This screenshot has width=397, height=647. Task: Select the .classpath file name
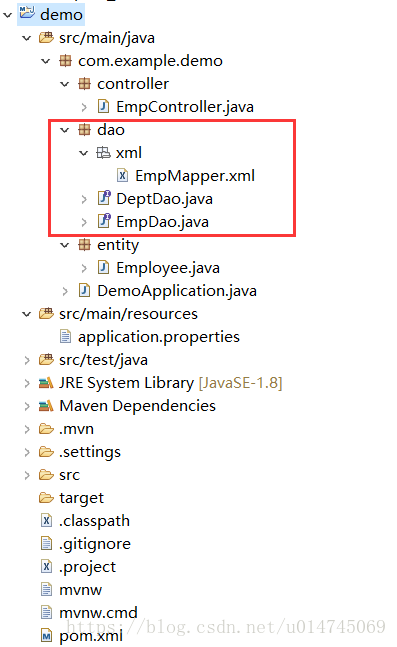pyautogui.click(x=95, y=521)
